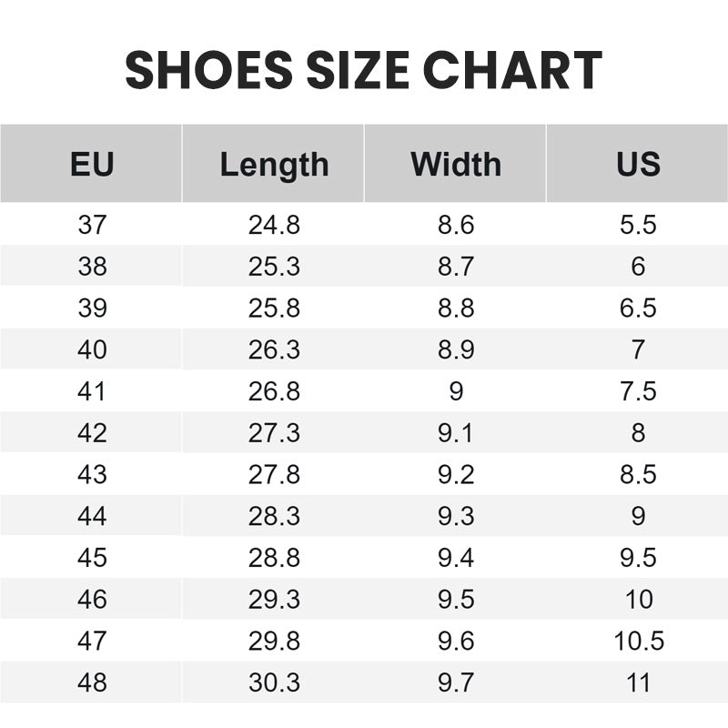Click US size 11 cell
The width and height of the screenshot is (728, 728).
(638, 682)
